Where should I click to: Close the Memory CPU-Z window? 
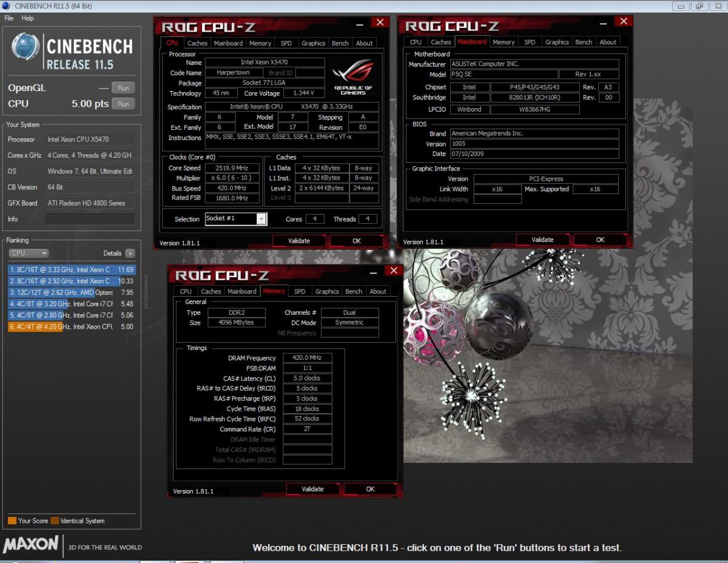[393, 271]
